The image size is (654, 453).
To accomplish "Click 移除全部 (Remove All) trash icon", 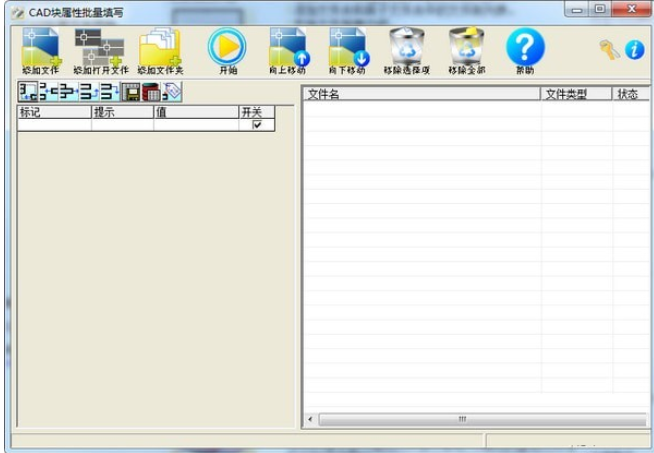I will point(466,48).
